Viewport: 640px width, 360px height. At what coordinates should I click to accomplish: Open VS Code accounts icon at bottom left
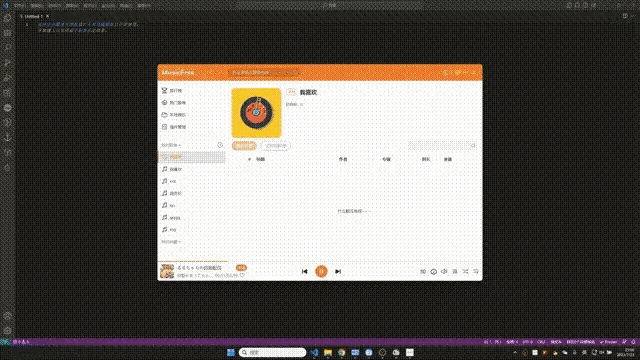pos(7,316)
